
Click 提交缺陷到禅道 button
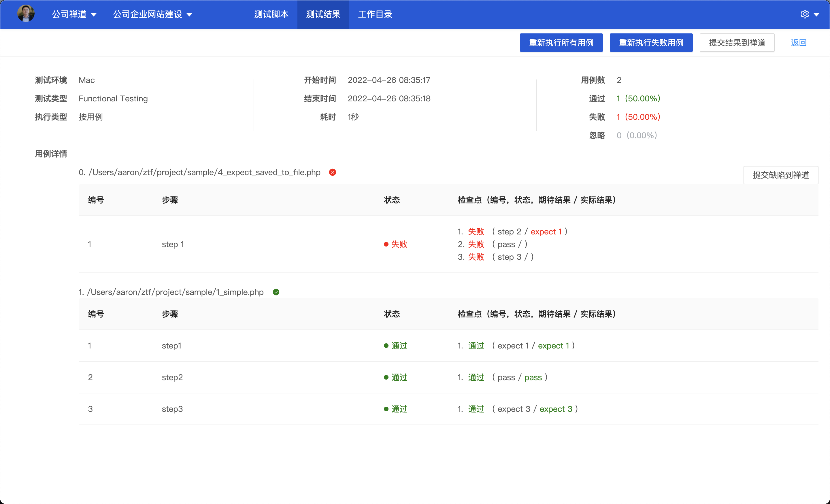(780, 175)
